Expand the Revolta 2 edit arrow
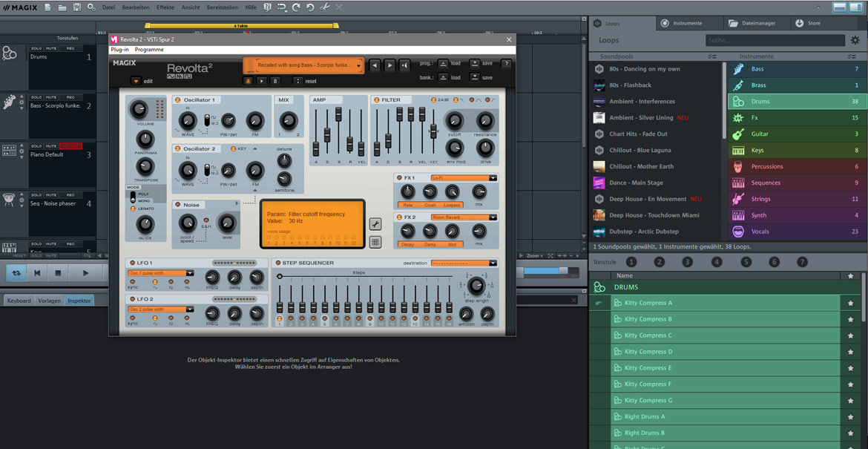 tap(136, 81)
